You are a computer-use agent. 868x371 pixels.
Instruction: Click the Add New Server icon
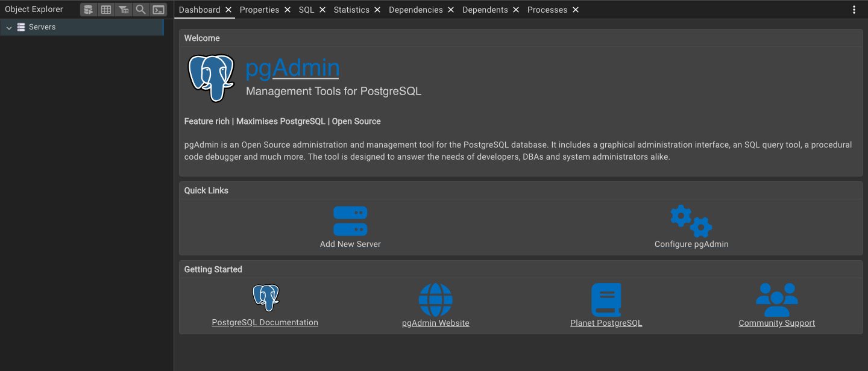350,221
